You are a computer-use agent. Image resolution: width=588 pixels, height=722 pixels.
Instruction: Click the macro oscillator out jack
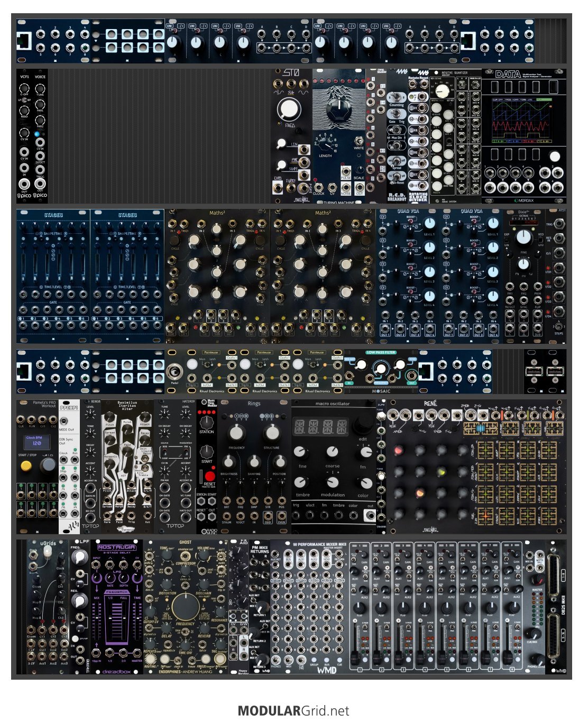(x=370, y=515)
